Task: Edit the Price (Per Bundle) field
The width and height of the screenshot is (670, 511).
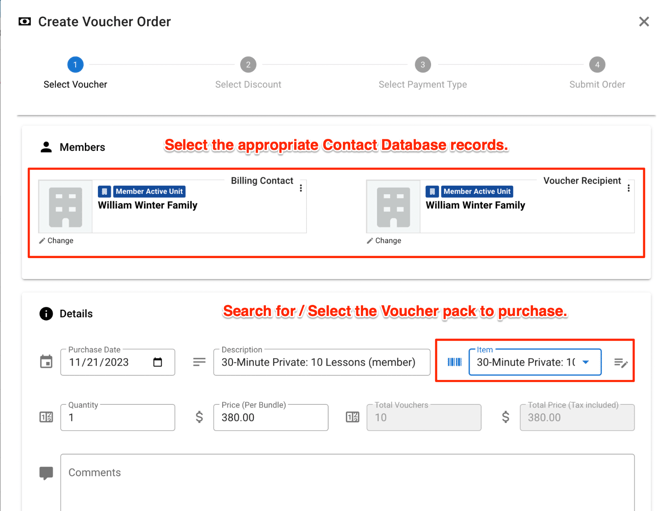Action: coord(271,418)
